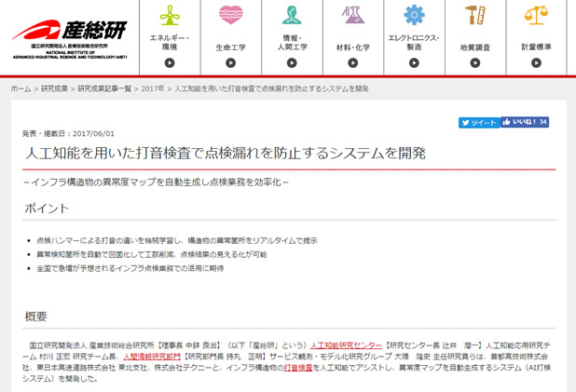Click the life science heart icon
Image resolution: width=576 pixels, height=392 pixels.
click(230, 16)
